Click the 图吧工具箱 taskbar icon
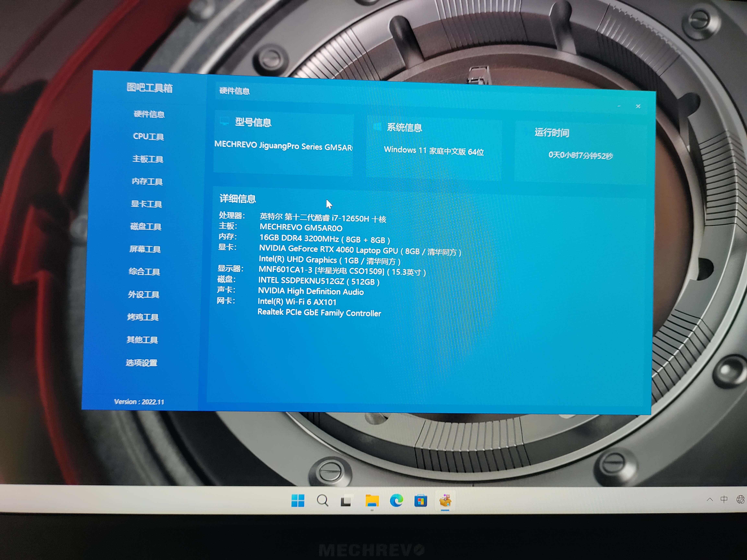The image size is (747, 560). point(445,500)
